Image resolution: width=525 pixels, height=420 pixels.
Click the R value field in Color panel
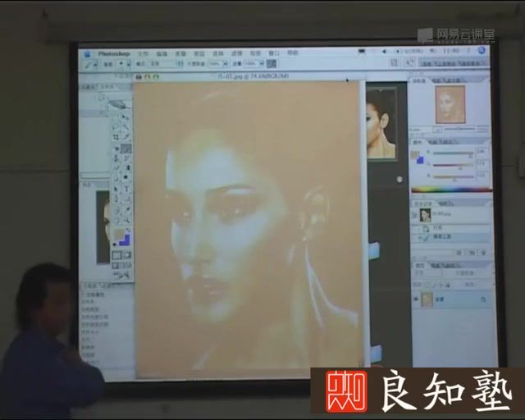pyautogui.click(x=481, y=152)
